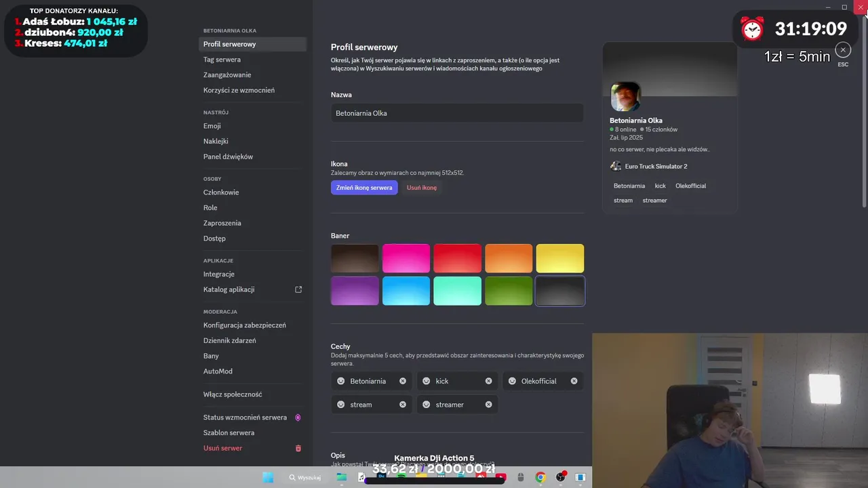Open Integracje settings
The image size is (868, 488).
pos(253,274)
